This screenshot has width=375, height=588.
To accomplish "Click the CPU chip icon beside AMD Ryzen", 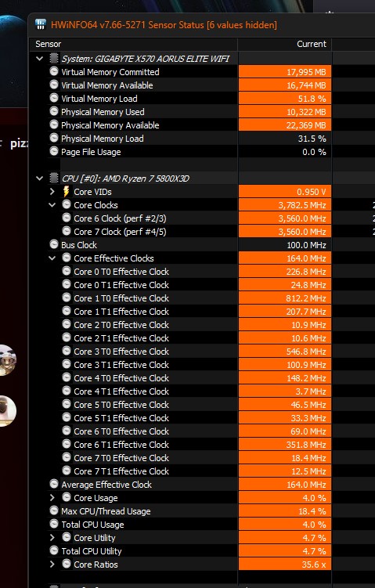I will point(54,178).
